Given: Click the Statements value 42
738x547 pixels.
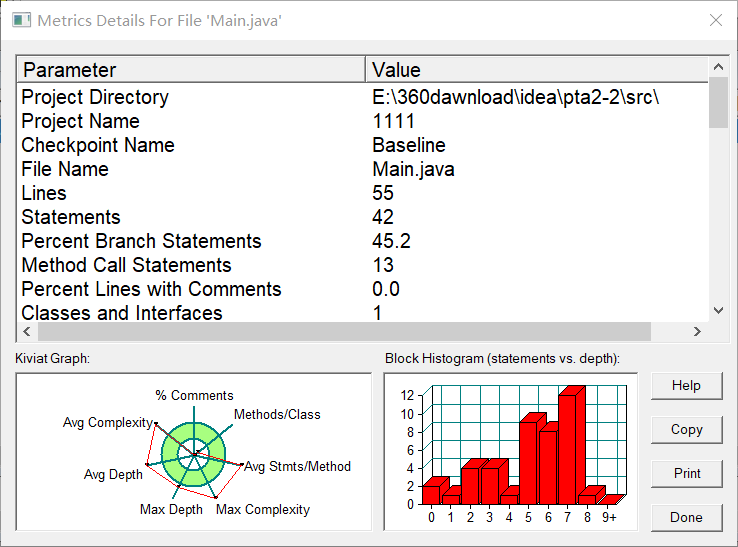Looking at the screenshot, I should coord(383,217).
